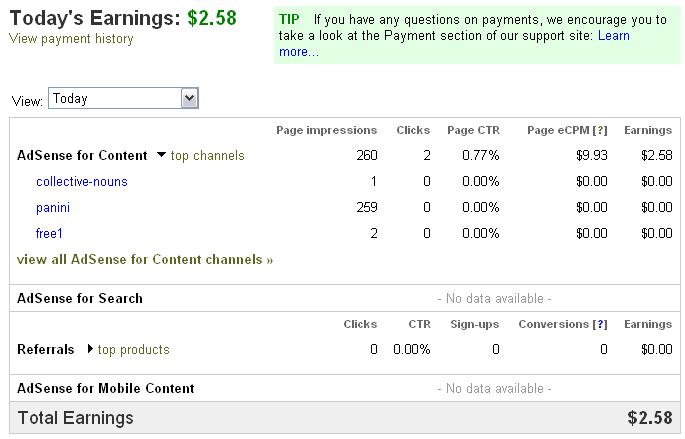Click the AdSense for Search row heading
This screenshot has width=685, height=439.
pyautogui.click(x=80, y=298)
